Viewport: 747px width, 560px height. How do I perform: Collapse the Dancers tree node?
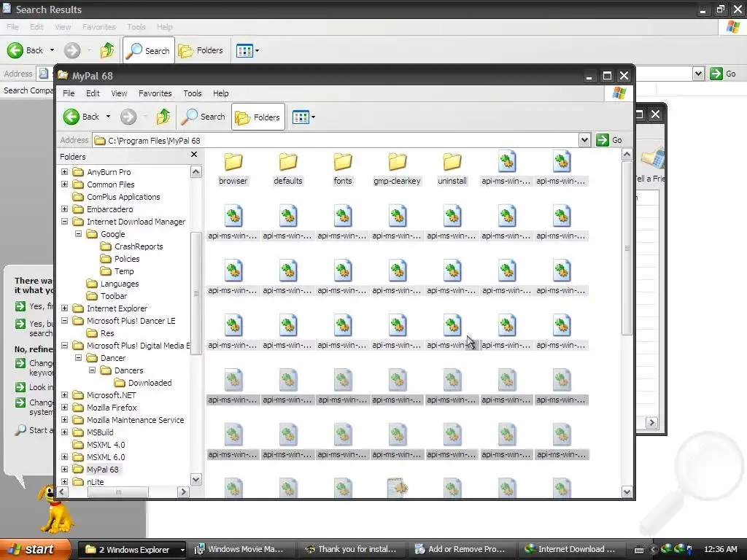tap(93, 370)
